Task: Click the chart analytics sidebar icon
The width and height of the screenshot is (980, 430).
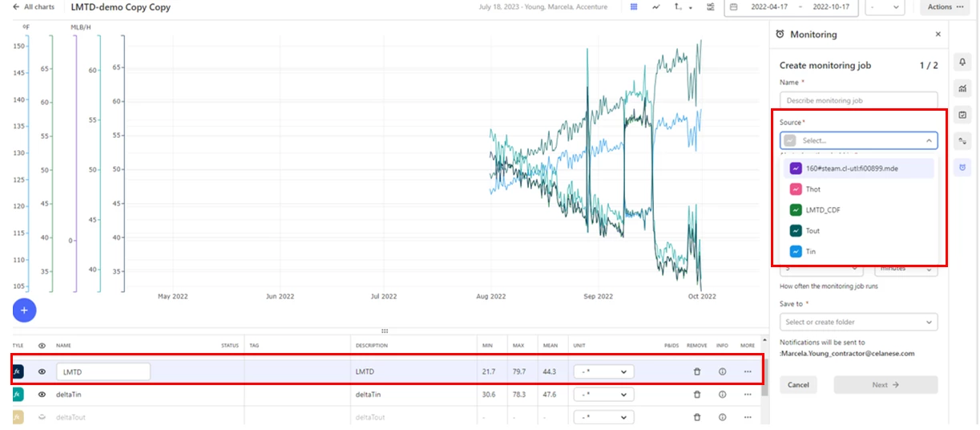Action: pos(962,89)
